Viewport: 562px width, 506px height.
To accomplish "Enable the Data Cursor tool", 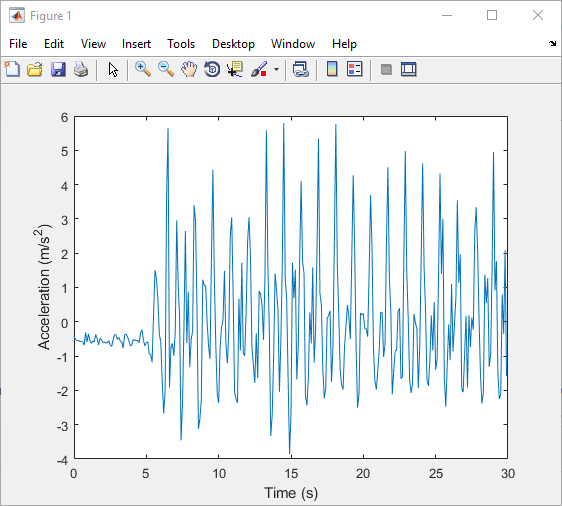I will click(x=235, y=69).
